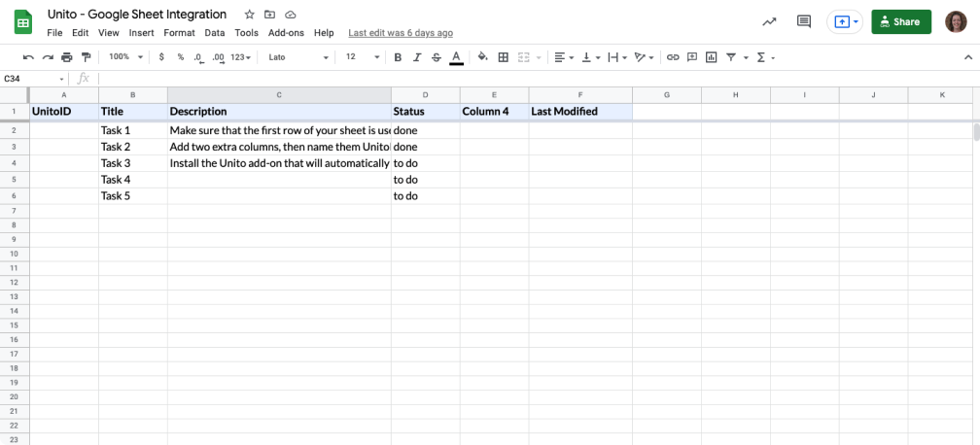This screenshot has height=445, width=980.
Task: Open the present to meeting button
Action: click(844, 22)
